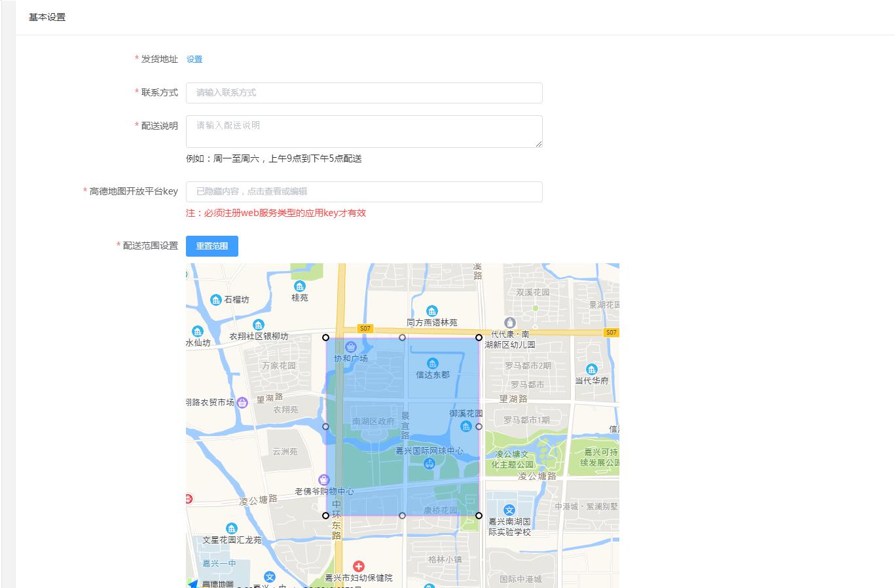This screenshot has height=588, width=895.
Task: Click the 罗马都市1期 map label
Action: [526, 420]
